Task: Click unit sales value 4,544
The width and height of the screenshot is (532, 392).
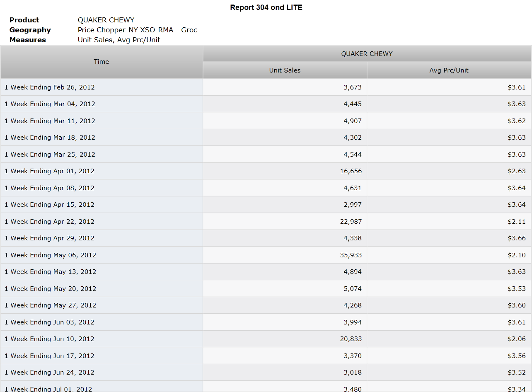Action: (353, 154)
